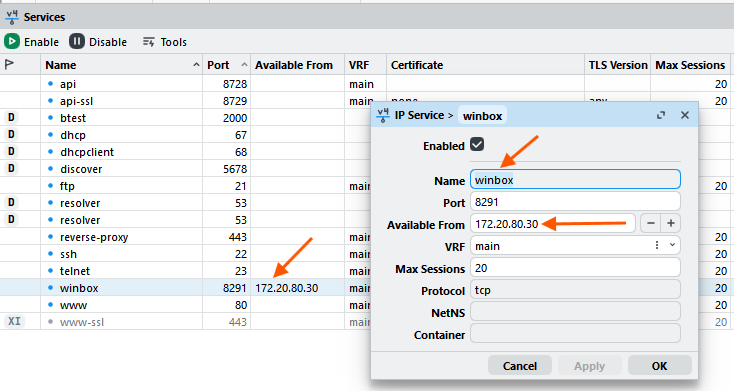Click the Services panel title icon
Image resolution: width=734 pixels, height=391 pixels.
click(12, 17)
